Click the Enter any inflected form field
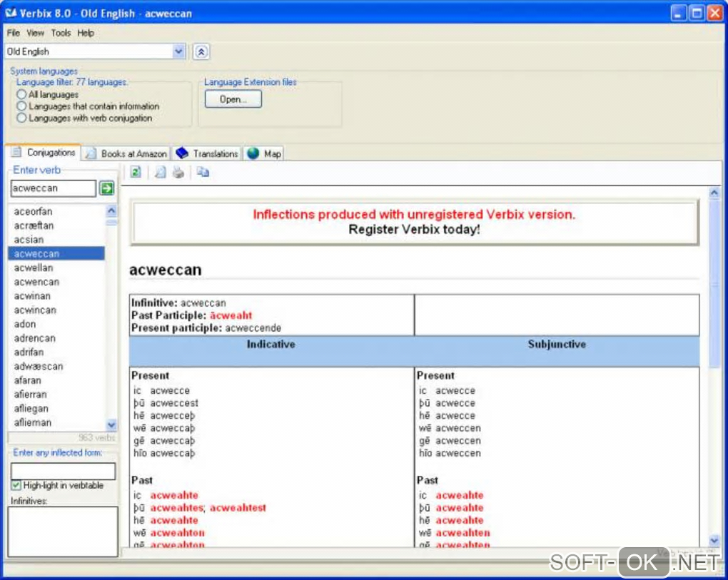The image size is (728, 580). pyautogui.click(x=63, y=471)
